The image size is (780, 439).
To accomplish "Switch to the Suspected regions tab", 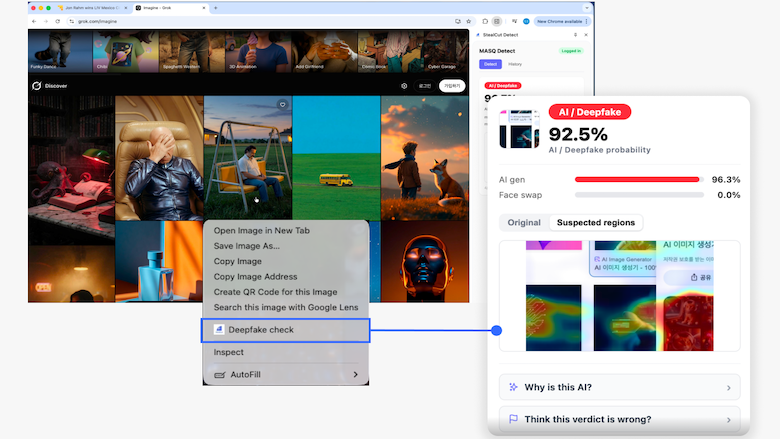I will click(596, 223).
